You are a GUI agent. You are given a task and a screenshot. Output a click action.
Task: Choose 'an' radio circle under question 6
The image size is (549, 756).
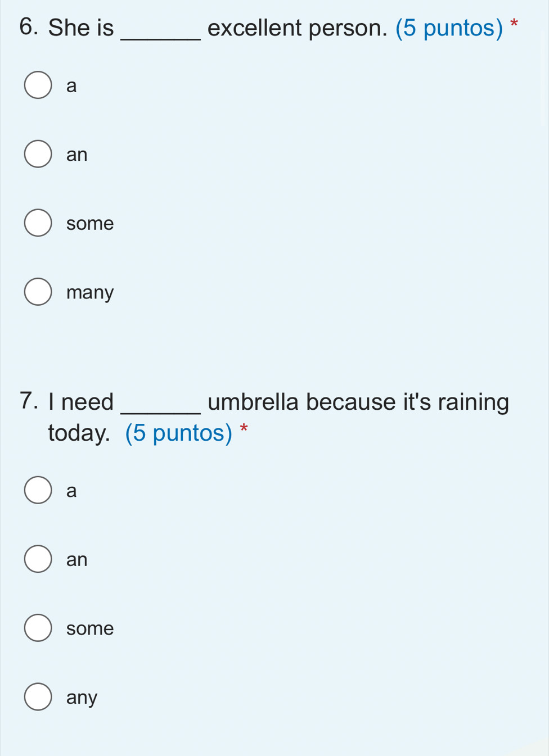tap(38, 154)
